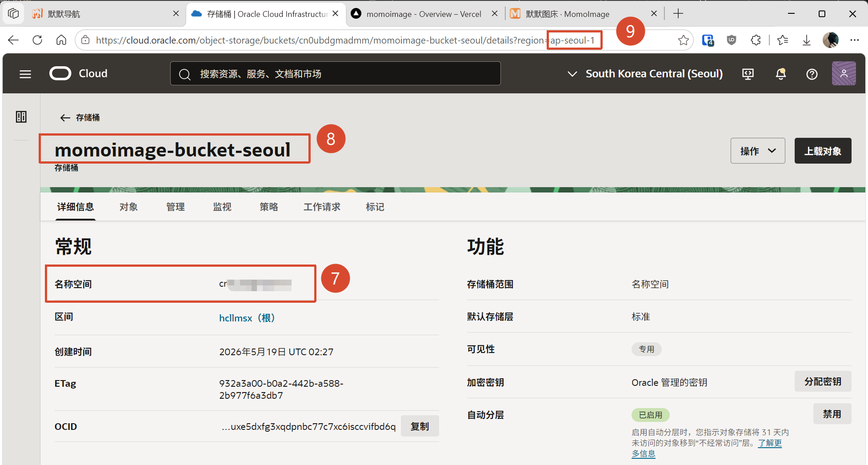Close the 默默图床 MomoImage tab
Image resolution: width=868 pixels, height=465 pixels.
(654, 14)
